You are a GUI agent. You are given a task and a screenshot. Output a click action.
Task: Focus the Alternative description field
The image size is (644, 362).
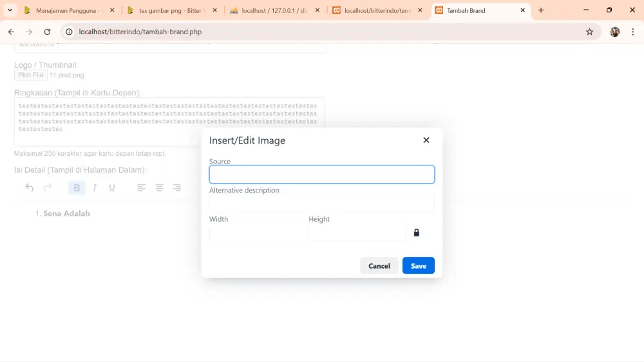[321, 204]
